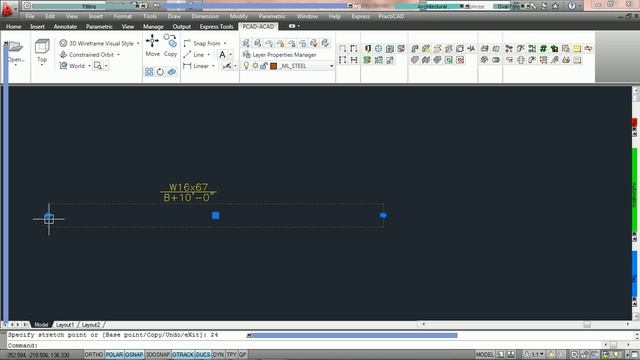Image resolution: width=640 pixels, height=360 pixels.
Task: Open the Express Tools ribbon tab
Action: [x=216, y=27]
